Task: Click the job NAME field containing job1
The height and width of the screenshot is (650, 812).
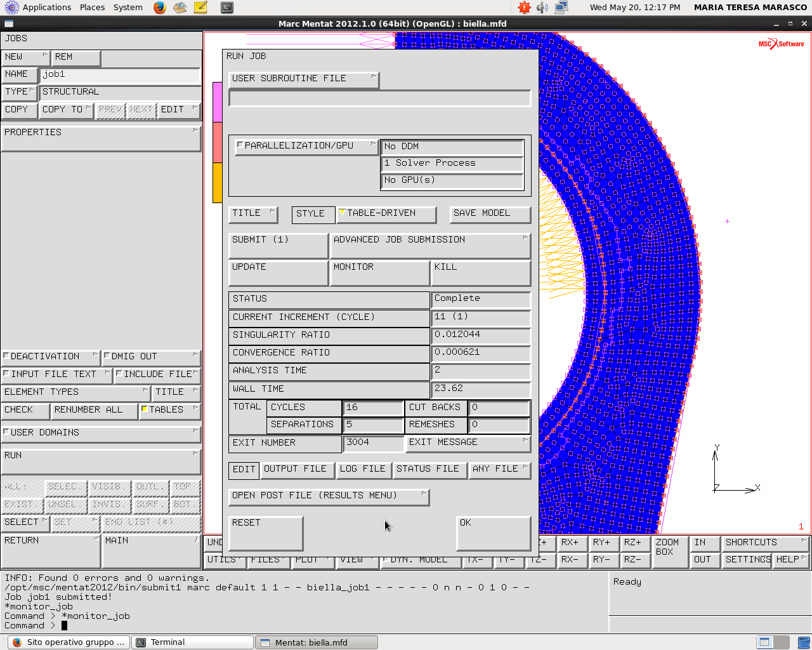Action: point(121,75)
